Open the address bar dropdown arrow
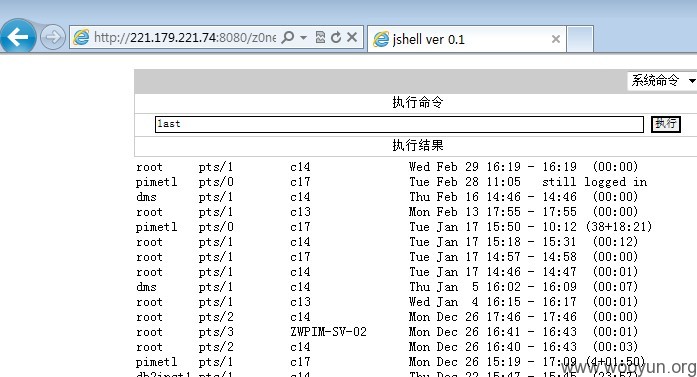Image resolution: width=697 pixels, height=377 pixels. coord(303,37)
